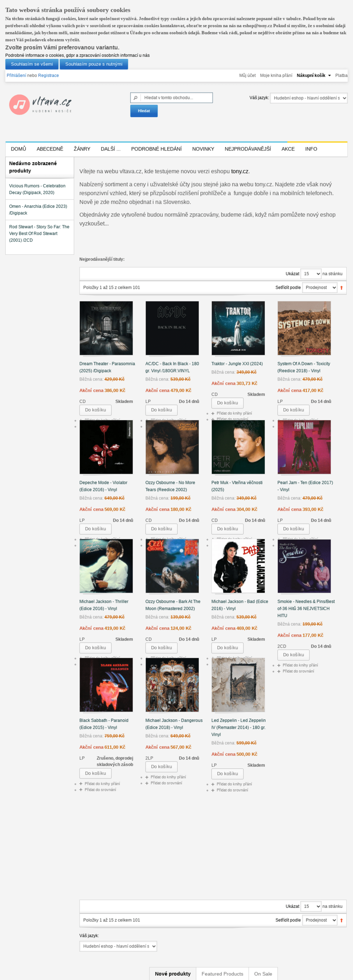Image resolution: width=353 pixels, height=980 pixels.
Task: Open the top Setřídit podle sort dropdown
Action: point(320,287)
